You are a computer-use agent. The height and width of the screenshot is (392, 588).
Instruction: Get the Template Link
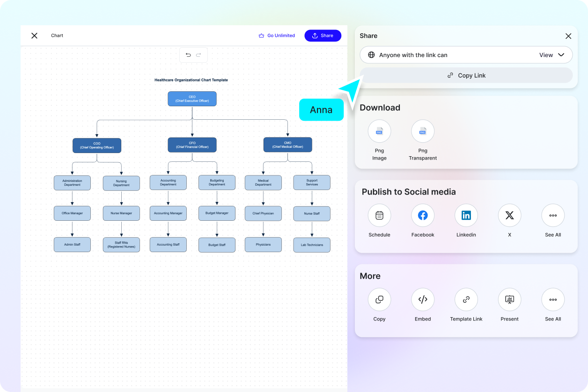(x=466, y=299)
